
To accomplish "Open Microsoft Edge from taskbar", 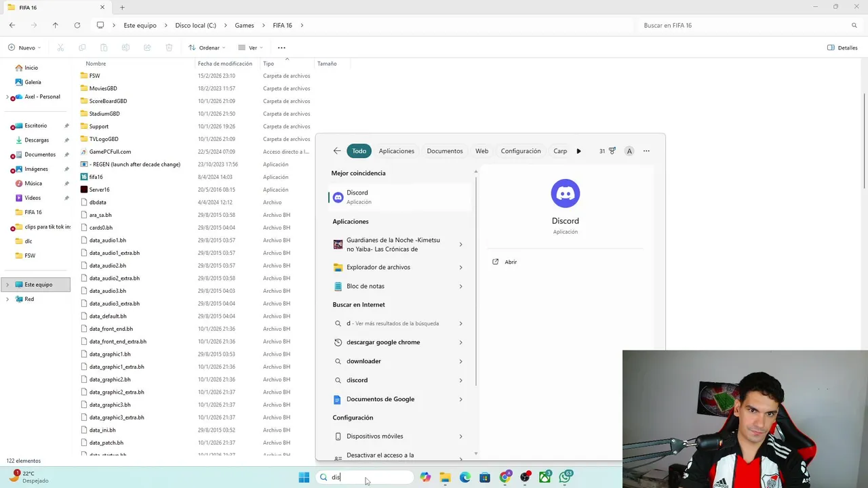I will [x=465, y=477].
